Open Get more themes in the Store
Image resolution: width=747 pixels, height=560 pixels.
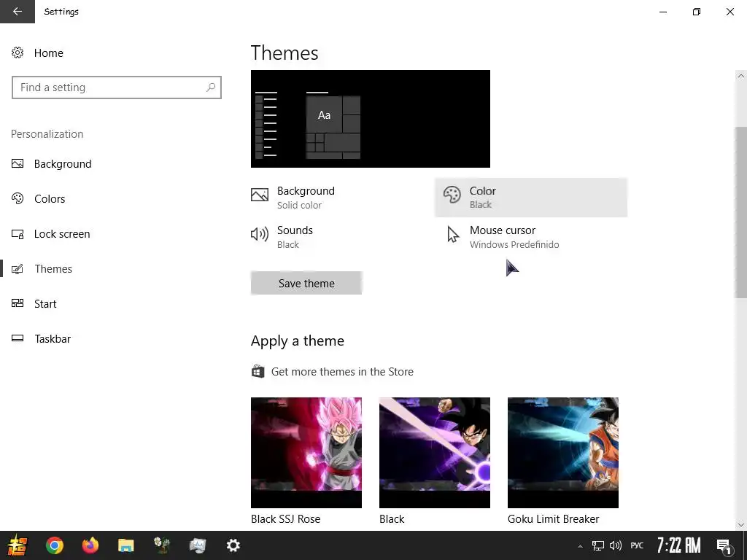click(x=342, y=372)
